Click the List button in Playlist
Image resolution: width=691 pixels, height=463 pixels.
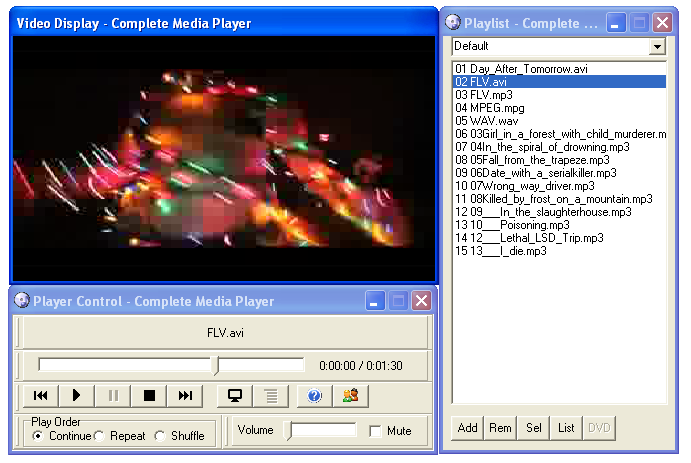pos(566,428)
